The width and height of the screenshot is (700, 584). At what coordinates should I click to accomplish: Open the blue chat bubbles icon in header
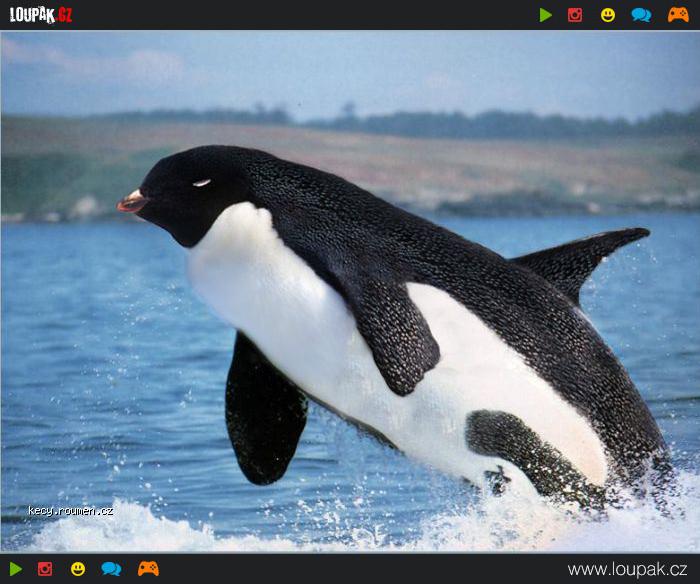coord(641,15)
